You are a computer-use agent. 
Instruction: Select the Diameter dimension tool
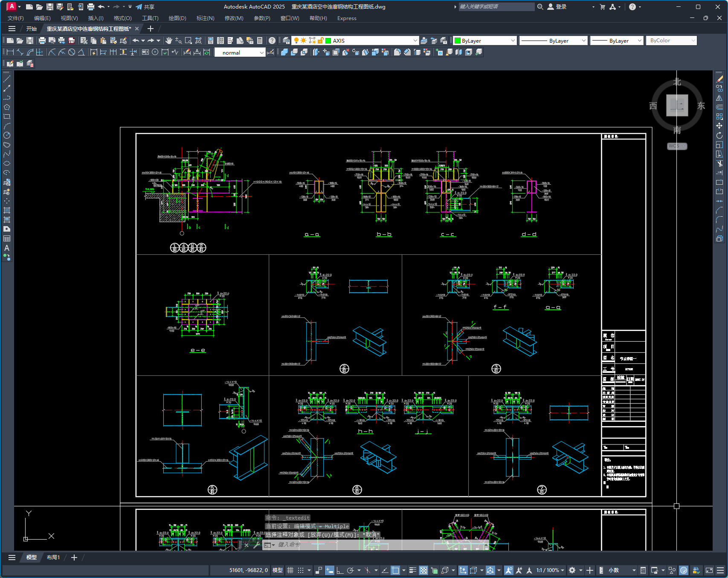click(72, 52)
